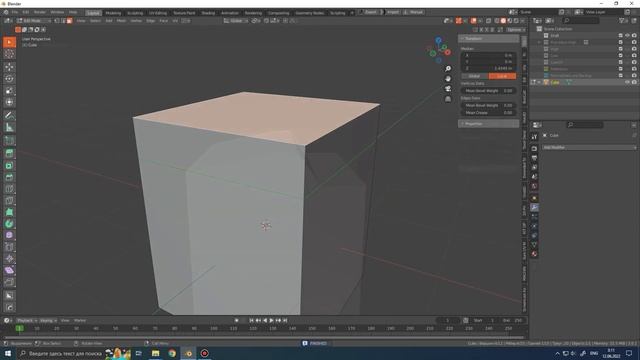640x360 pixels.
Task: Open the Select menu in viewport header
Action: click(x=95, y=20)
